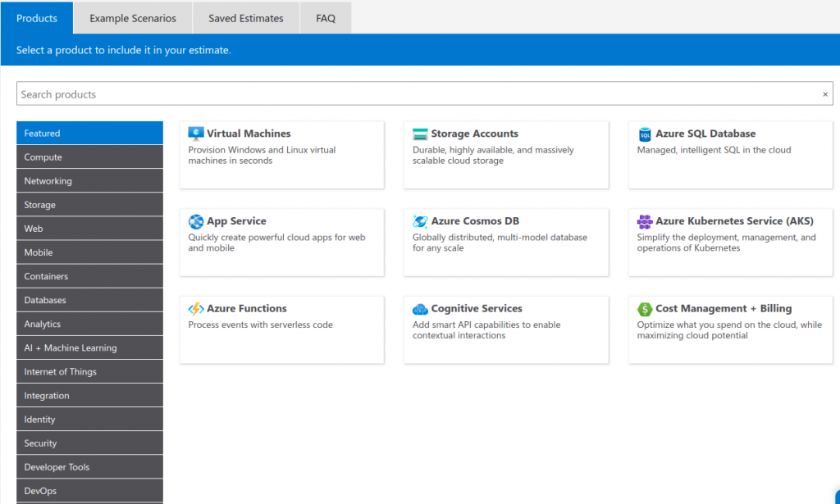Select the Storage category
Screen dimensions: 840x504
click(89, 204)
